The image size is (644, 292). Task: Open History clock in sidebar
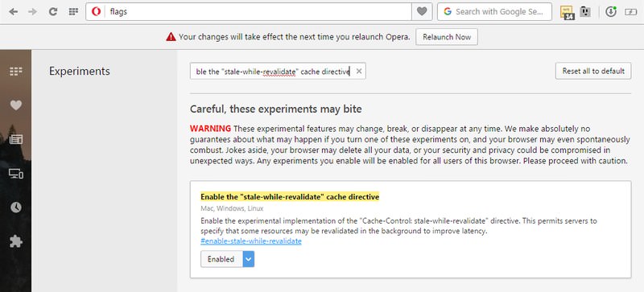point(15,207)
